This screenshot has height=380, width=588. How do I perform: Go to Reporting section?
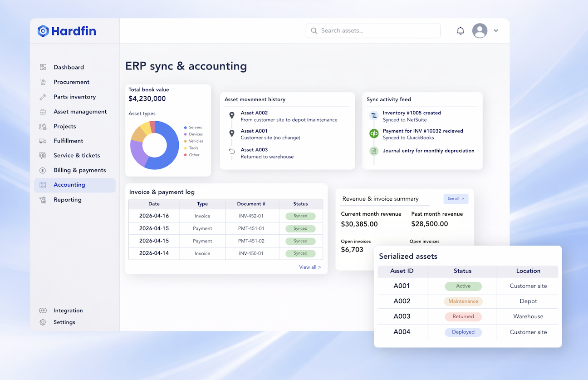tap(68, 200)
